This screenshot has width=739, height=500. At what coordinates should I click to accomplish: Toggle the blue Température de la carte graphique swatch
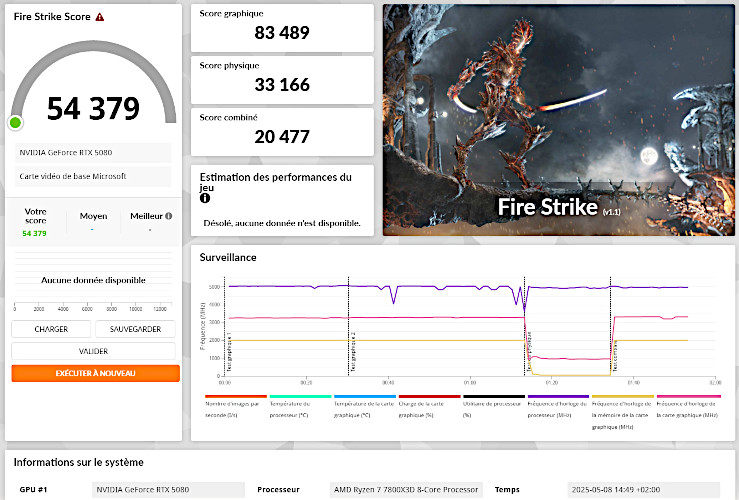click(365, 396)
